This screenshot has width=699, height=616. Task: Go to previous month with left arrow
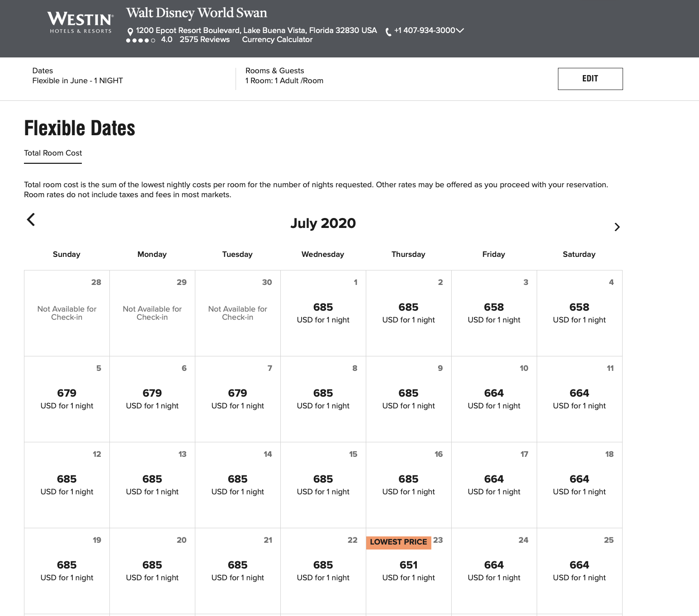click(x=31, y=220)
